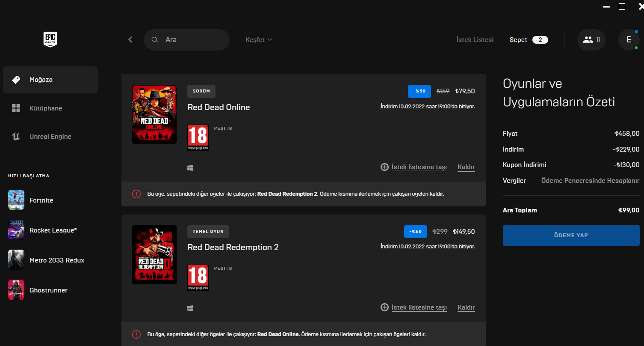Move Red Dead Online to wishlist
Viewport: 644px width, 346px height.
(419, 167)
